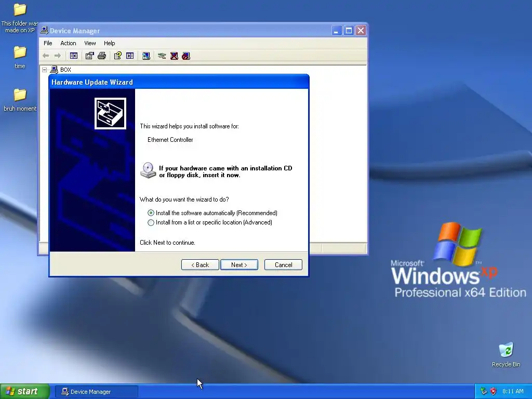Toggle the action pane show/hide icon
This screenshot has height=399, width=532.
click(130, 56)
